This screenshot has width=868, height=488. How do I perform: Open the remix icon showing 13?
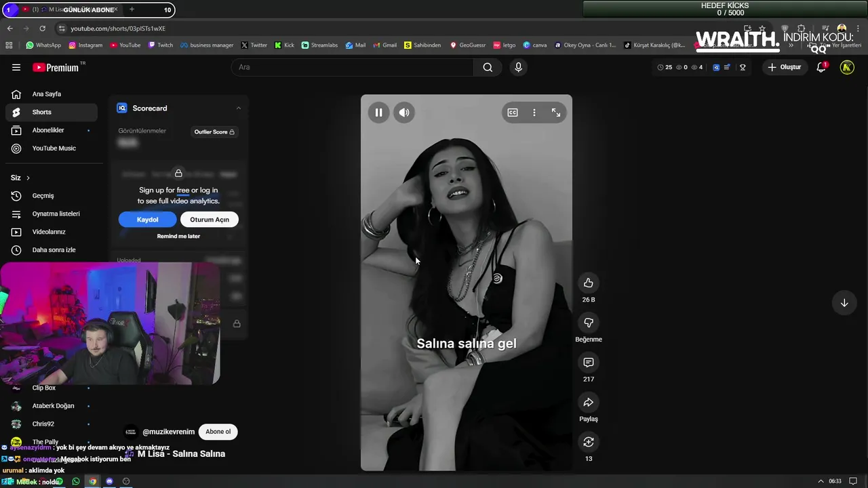click(x=589, y=442)
